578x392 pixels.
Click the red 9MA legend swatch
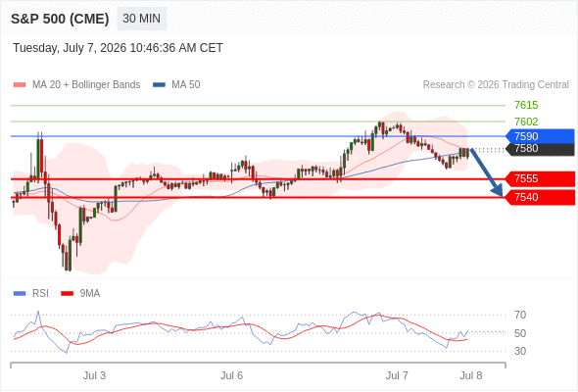(x=67, y=294)
